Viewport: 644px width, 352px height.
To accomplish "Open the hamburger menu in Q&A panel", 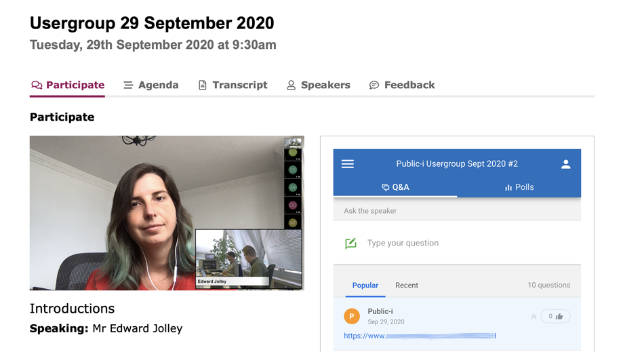I will point(348,164).
